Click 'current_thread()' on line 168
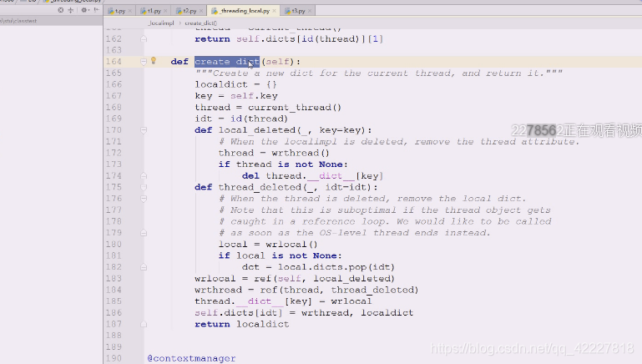 (295, 107)
